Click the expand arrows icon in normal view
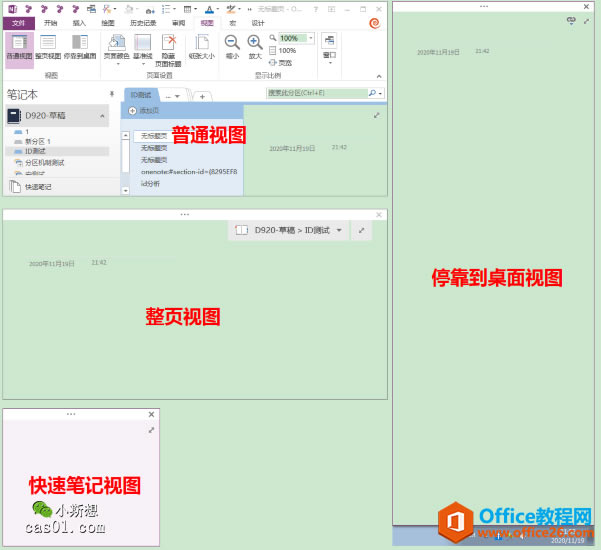The image size is (601, 550). tap(377, 115)
